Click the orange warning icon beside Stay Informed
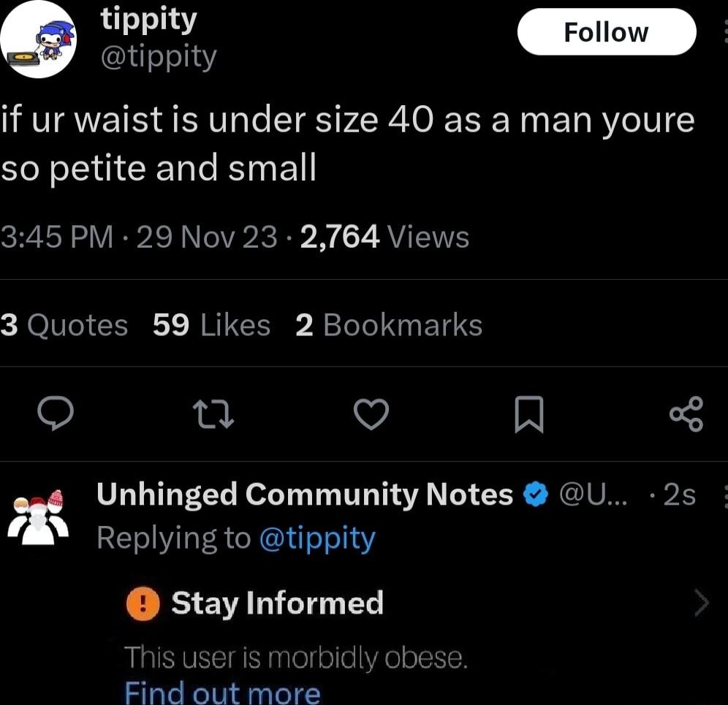This screenshot has width=728, height=705. coord(142,603)
